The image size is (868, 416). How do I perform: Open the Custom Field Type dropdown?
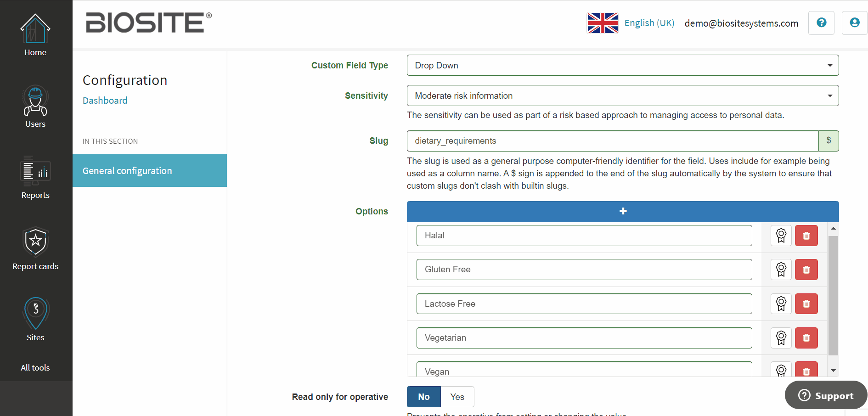point(623,65)
